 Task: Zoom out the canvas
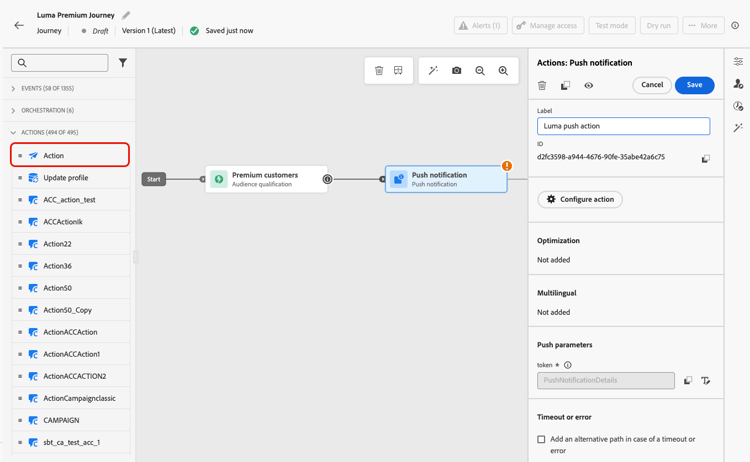tap(480, 70)
